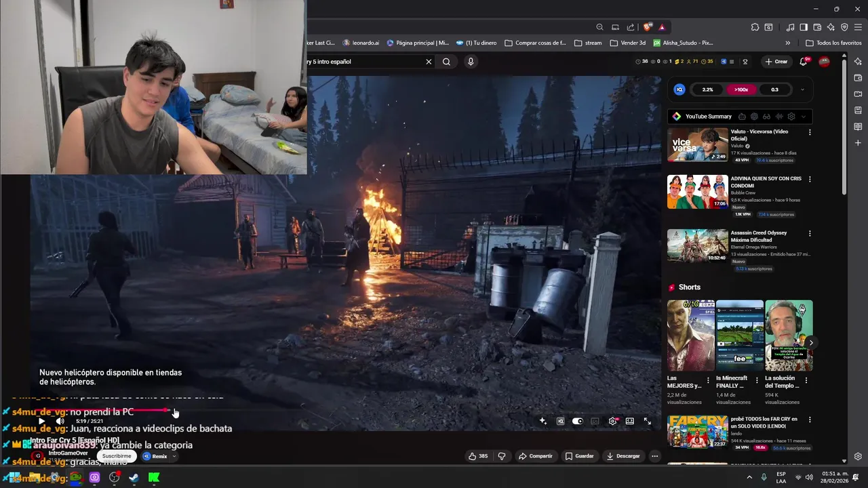Open Steam from the taskbar
The image size is (868, 488).
tap(134, 477)
